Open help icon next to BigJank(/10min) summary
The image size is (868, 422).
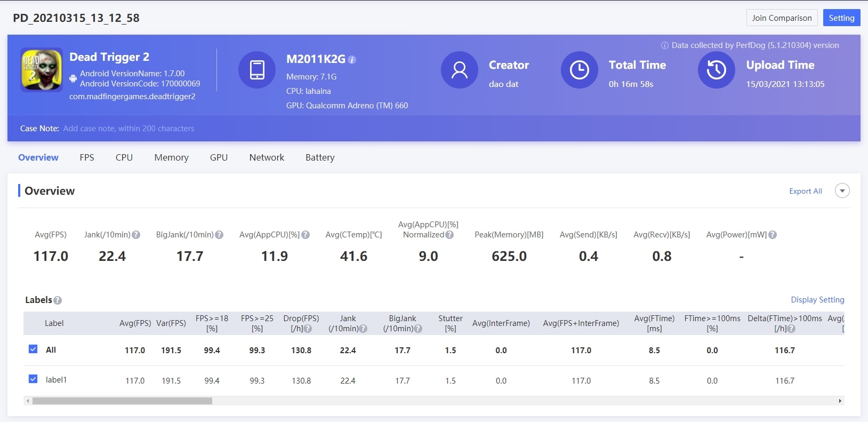tap(219, 235)
